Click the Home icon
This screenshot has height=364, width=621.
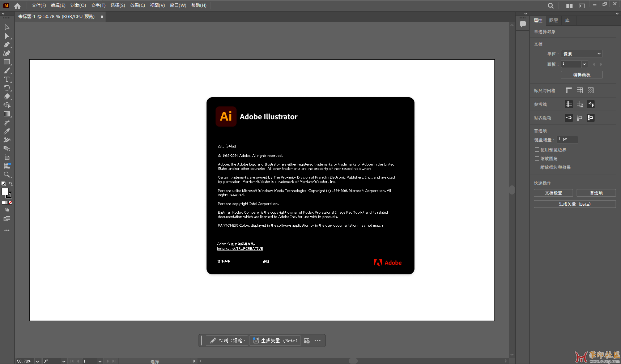tap(17, 6)
